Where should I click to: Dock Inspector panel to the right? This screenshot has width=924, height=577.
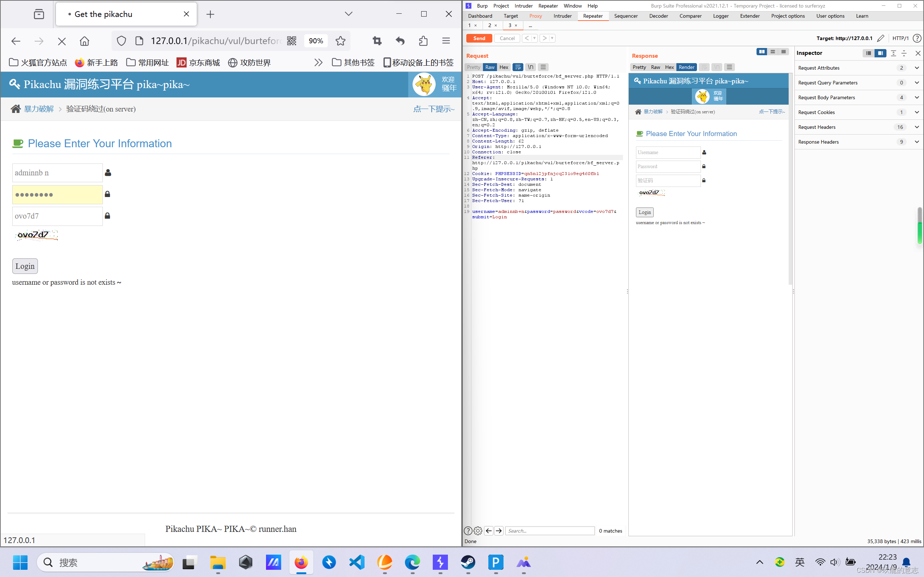coord(880,53)
